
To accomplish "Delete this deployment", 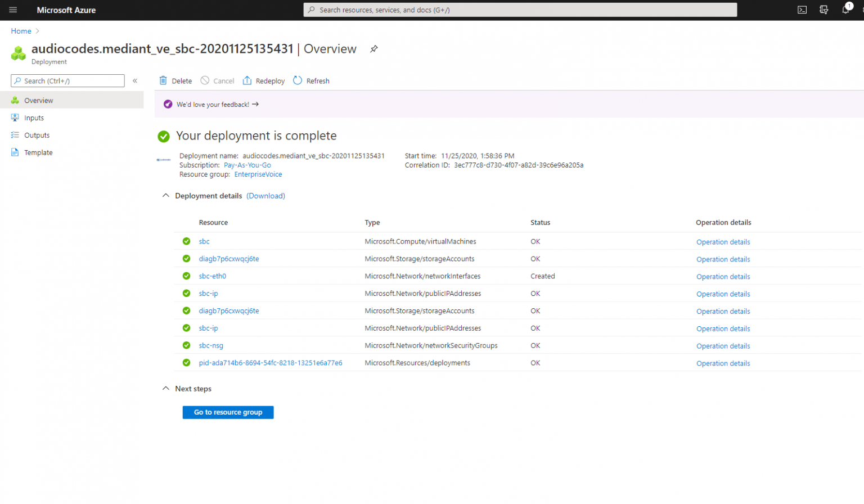I will 175,80.
